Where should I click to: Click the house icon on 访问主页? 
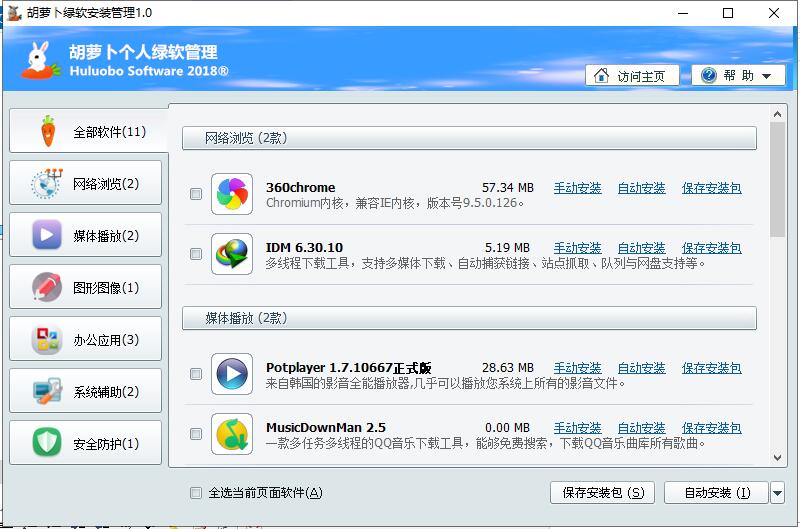(602, 75)
